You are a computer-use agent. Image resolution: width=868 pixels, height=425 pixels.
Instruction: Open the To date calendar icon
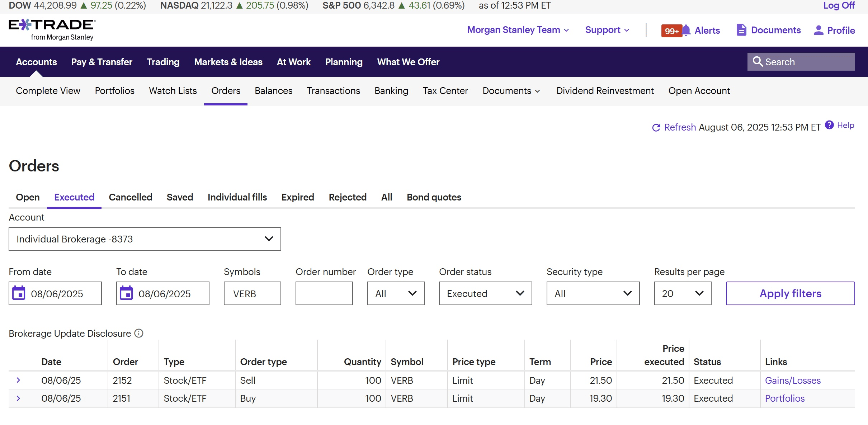pos(126,293)
